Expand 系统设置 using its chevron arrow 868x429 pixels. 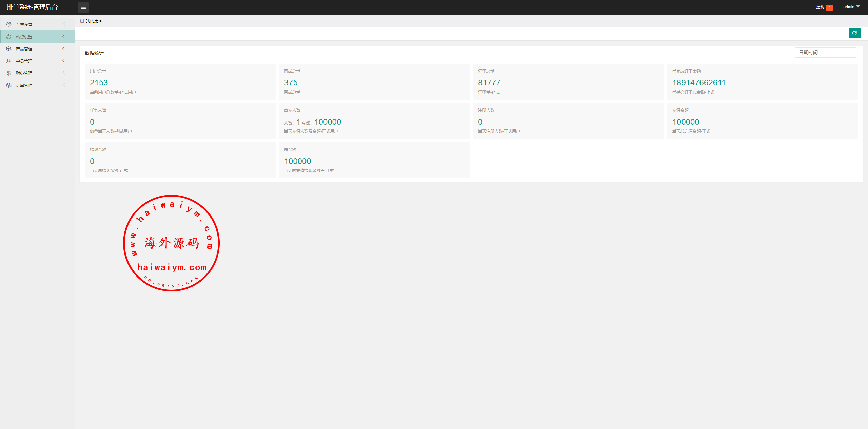[63, 24]
